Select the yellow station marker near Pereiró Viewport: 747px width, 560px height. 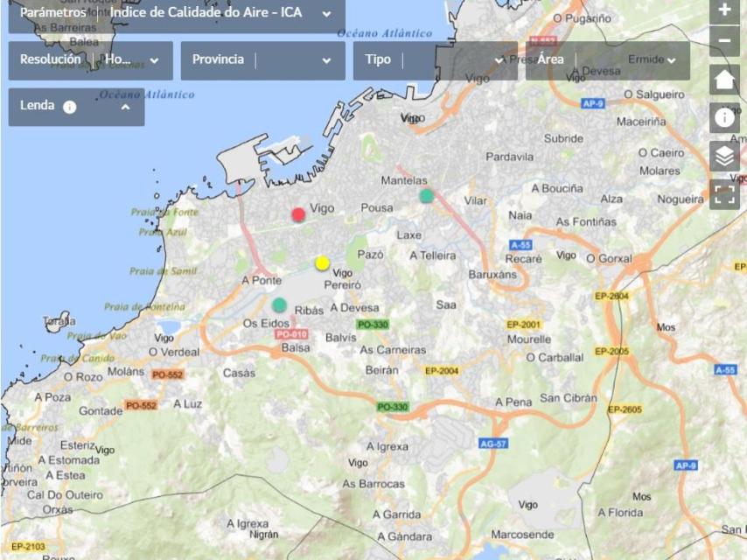click(x=322, y=262)
